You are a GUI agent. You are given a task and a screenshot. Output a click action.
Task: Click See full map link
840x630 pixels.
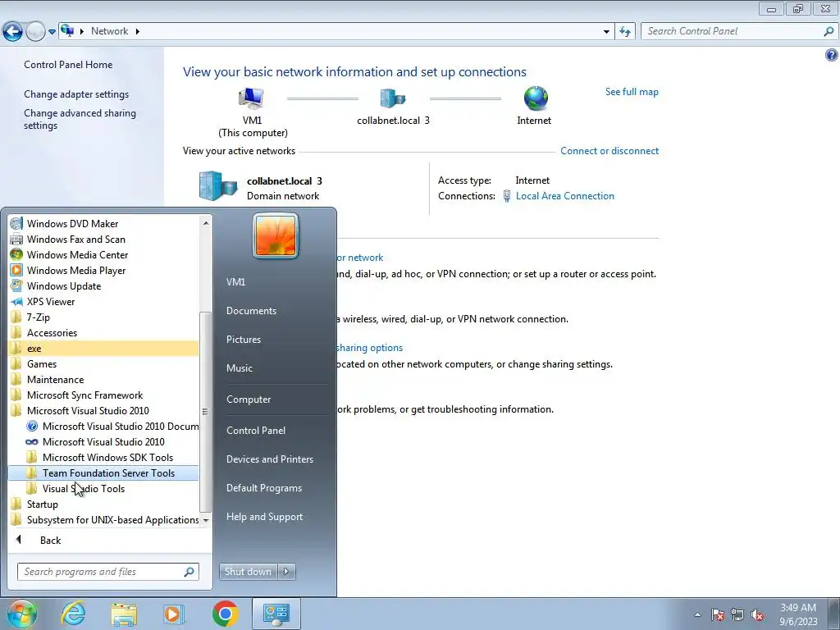pyautogui.click(x=632, y=92)
